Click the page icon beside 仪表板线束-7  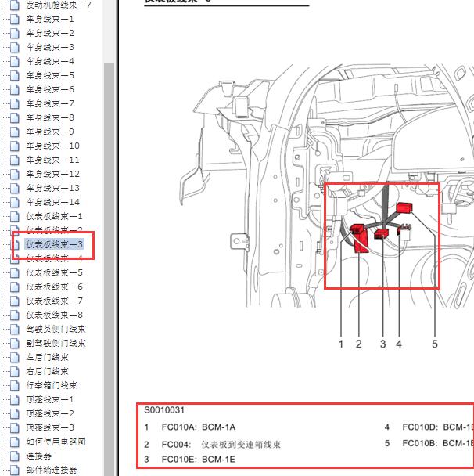pos(14,301)
